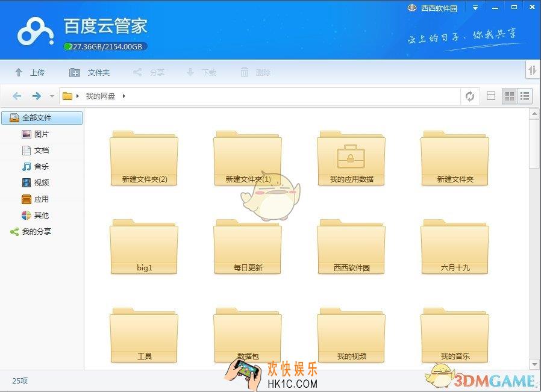Select the big1 folder
541x392 pixels.
(144, 247)
